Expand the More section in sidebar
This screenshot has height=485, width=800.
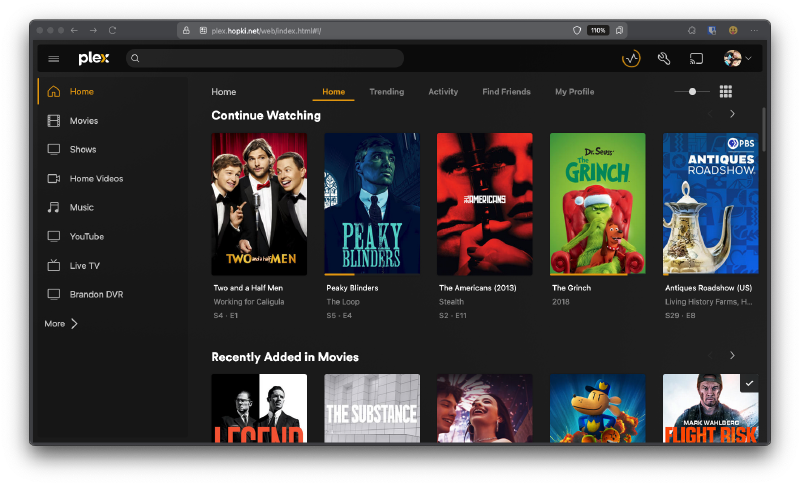pyautogui.click(x=61, y=324)
